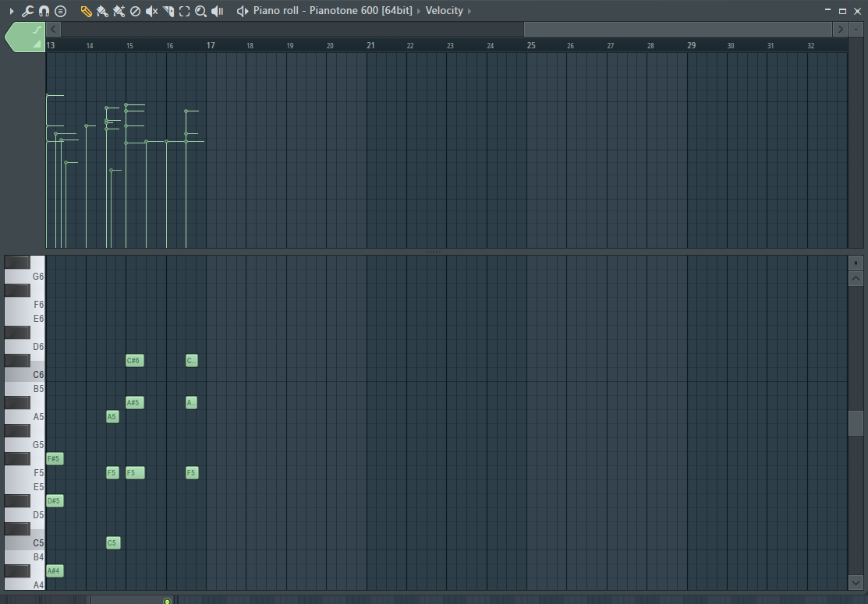Screen dimensions: 868x604
Task: Expand the arrow right of Velocity
Action: (469, 10)
